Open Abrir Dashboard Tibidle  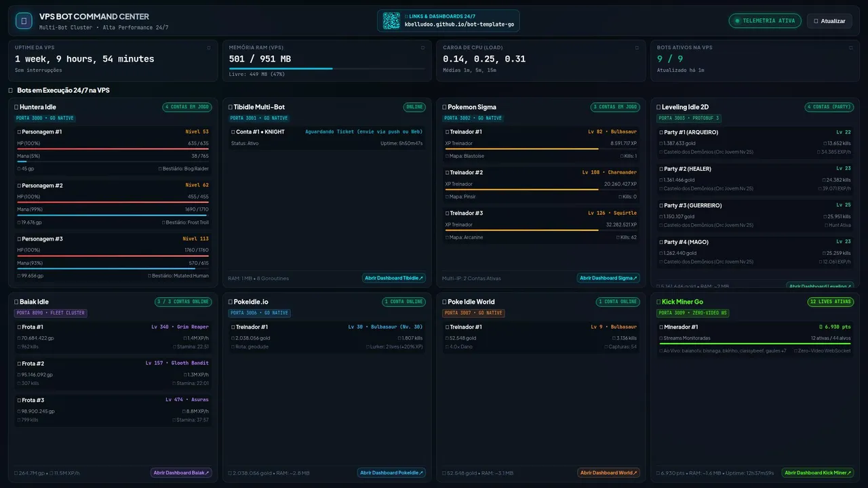[x=393, y=278]
